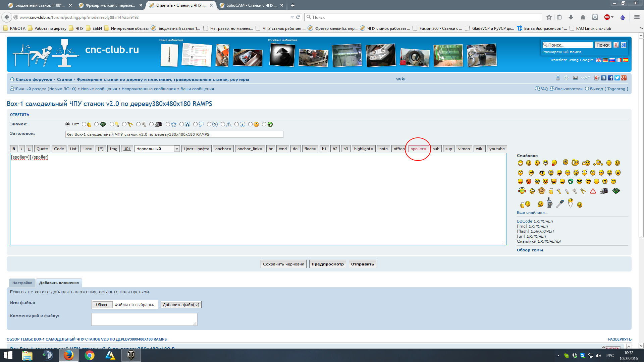This screenshot has width=644, height=362.
Task: Select the question mark topic icon radio
Action: (x=209, y=124)
